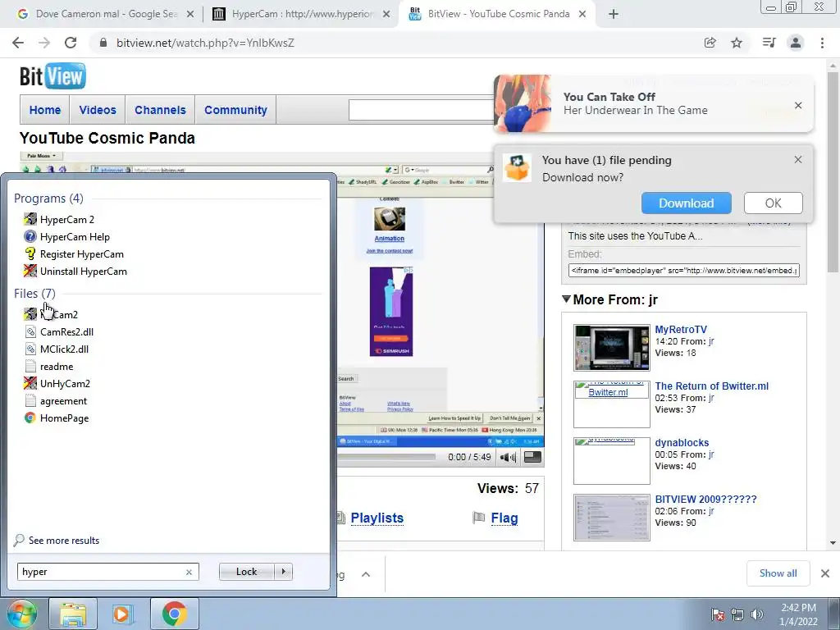
Task: Click the BitView site search field
Action: pyautogui.click(x=421, y=110)
